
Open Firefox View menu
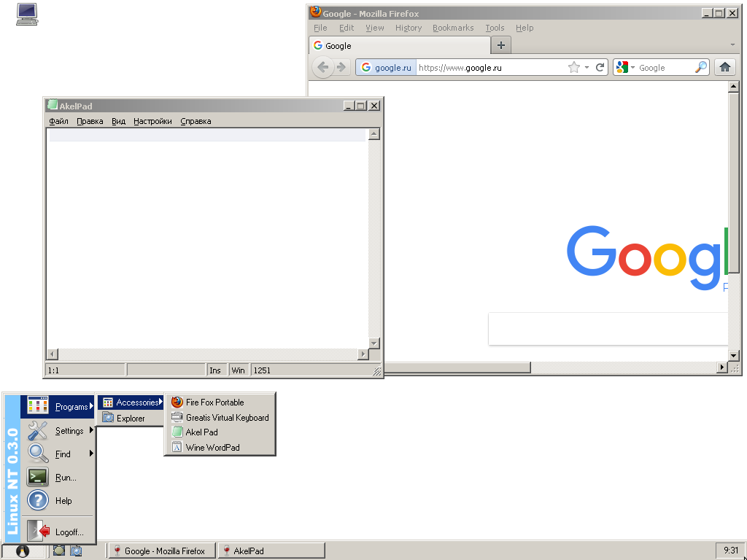click(374, 28)
